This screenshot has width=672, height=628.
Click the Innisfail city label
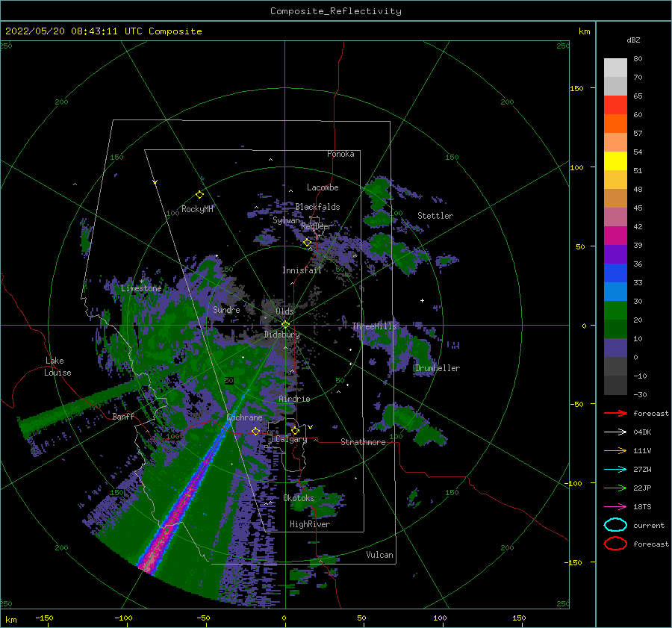302,270
